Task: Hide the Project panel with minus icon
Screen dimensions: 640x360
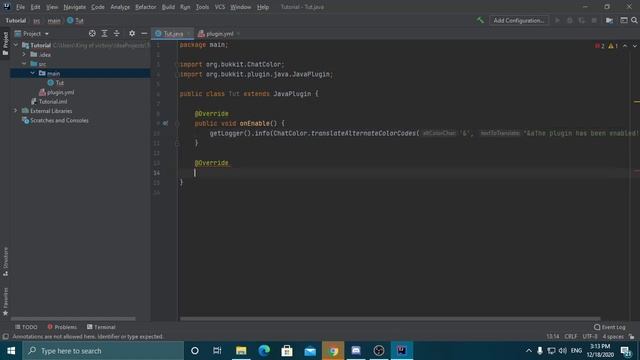Action: tap(144, 33)
